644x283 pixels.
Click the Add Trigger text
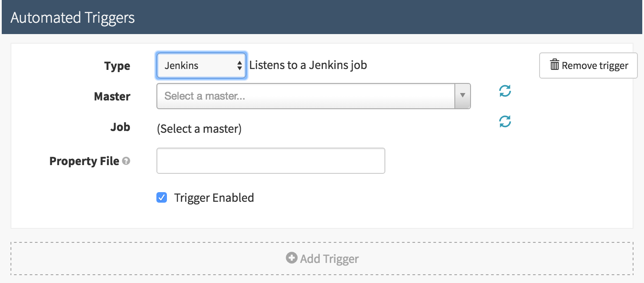tap(329, 259)
